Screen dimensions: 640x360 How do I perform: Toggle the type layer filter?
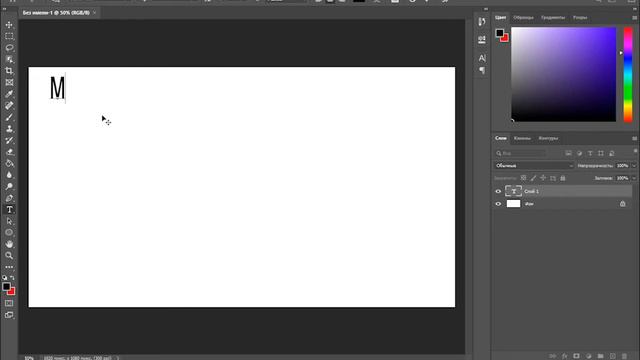590,153
